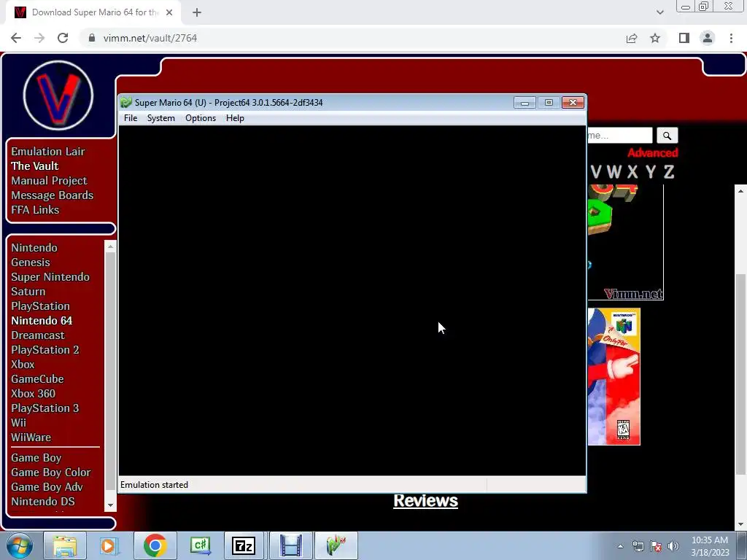Open the Options menu in Project64
Image resolution: width=747 pixels, height=560 pixels.
click(x=200, y=118)
